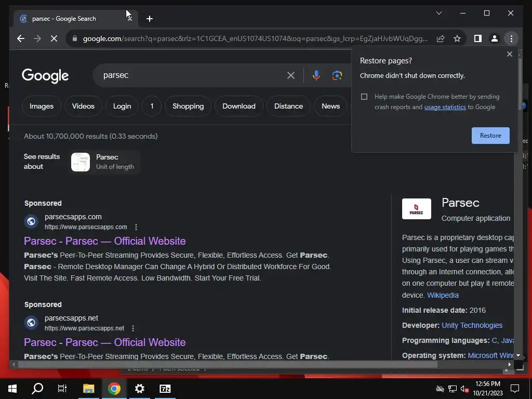The image size is (532, 399).
Task: Click the horizontal scrollbar left arrow
Action: [x=14, y=365]
